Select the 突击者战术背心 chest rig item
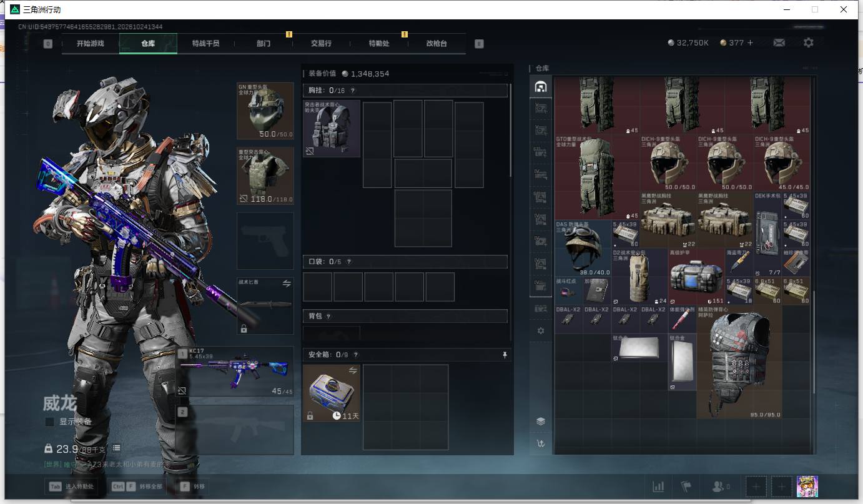 (332, 128)
